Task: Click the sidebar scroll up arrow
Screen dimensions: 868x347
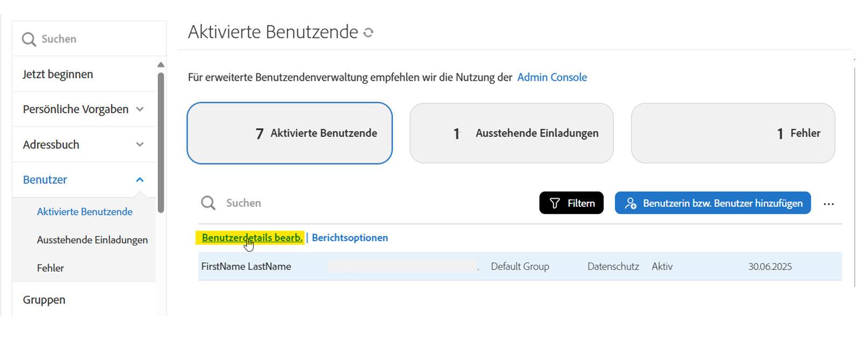Action: point(160,65)
